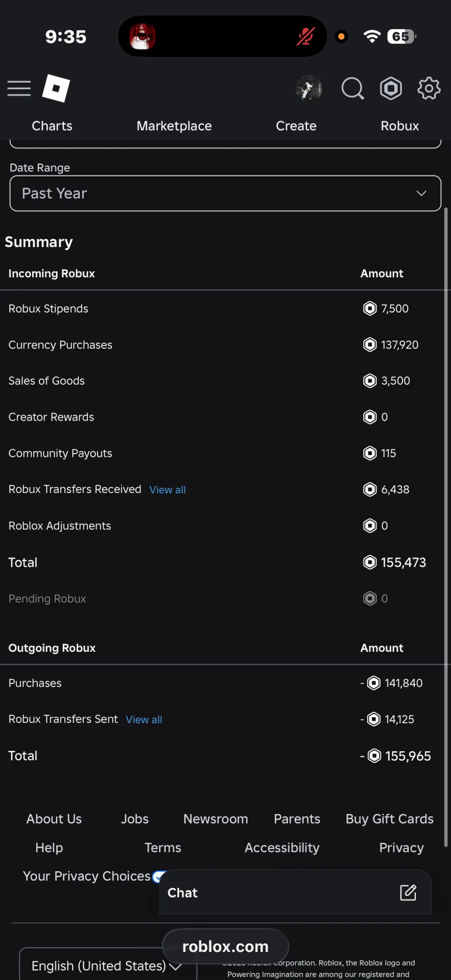The height and width of the screenshot is (980, 451).
Task: Go to the Parents footer link
Action: coord(297,819)
